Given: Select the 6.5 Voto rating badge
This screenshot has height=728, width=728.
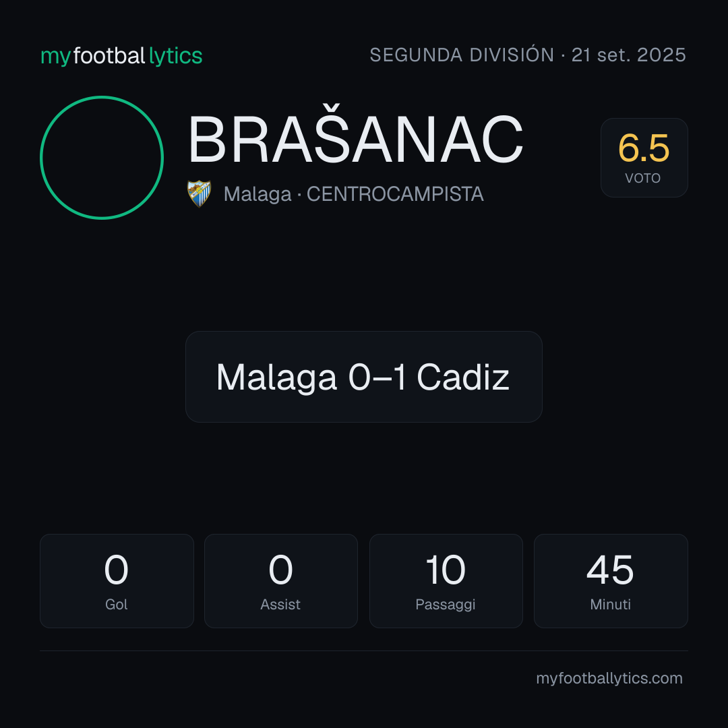Looking at the screenshot, I should (x=644, y=157).
